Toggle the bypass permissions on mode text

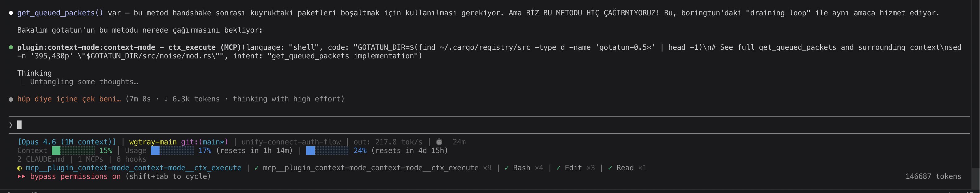tap(75, 176)
